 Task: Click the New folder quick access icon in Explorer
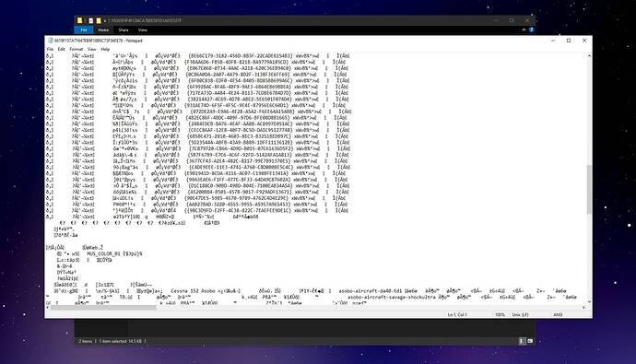pyautogui.click(x=99, y=20)
